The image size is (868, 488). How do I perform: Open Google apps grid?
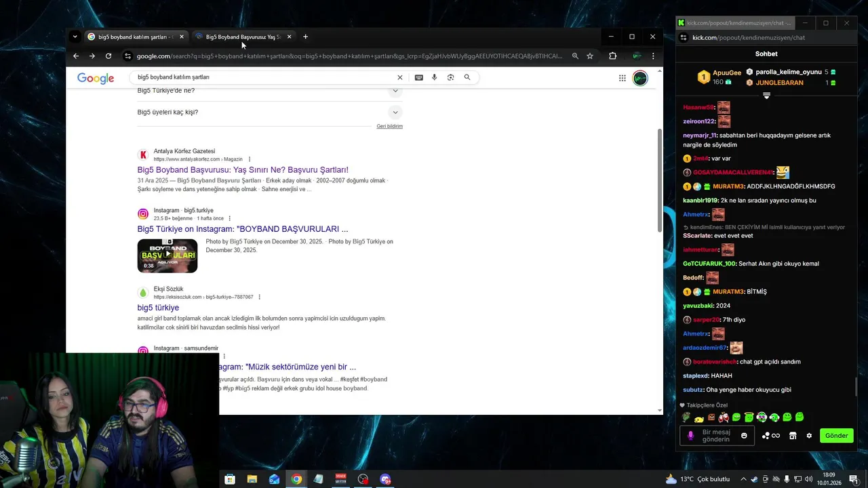623,78
